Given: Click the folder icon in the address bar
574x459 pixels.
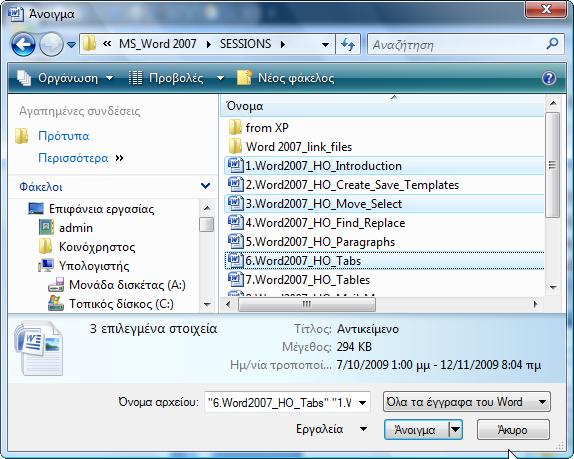Looking at the screenshot, I should pos(89,44).
